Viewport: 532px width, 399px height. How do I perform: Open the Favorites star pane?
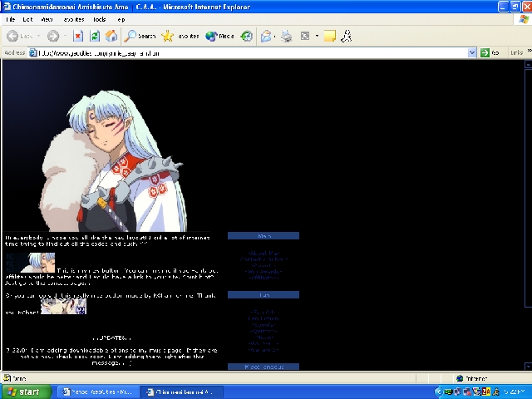click(180, 36)
